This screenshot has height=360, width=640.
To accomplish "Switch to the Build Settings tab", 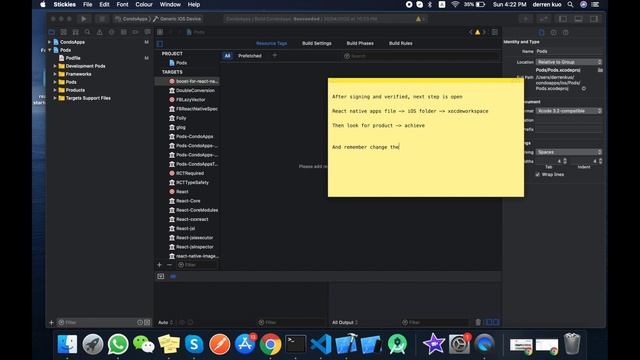I will tap(317, 43).
